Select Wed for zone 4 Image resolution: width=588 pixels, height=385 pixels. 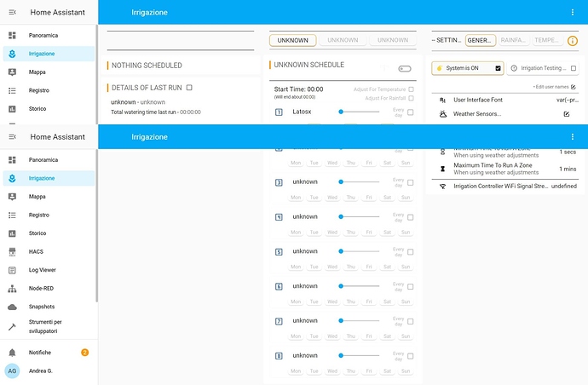click(332, 233)
